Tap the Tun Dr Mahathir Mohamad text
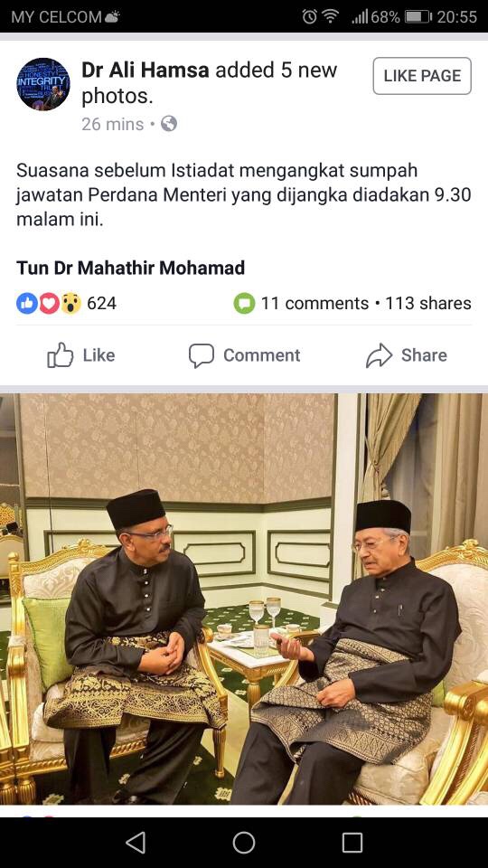The width and height of the screenshot is (488, 868). 130,268
